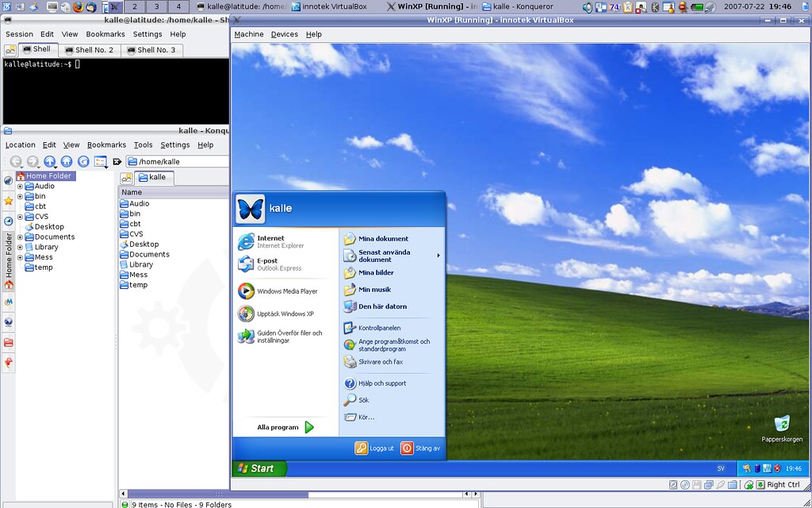Expand Alla program in the Start menu

pos(285,428)
